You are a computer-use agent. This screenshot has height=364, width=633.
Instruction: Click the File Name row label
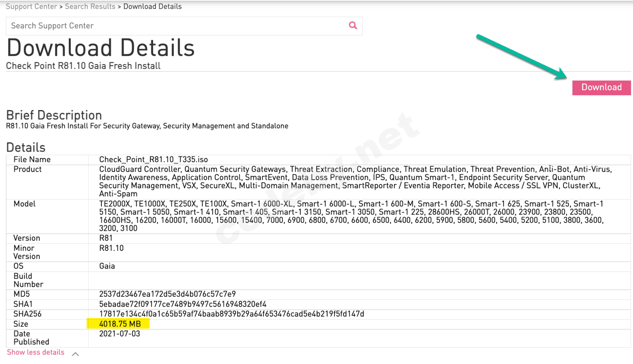32,159
